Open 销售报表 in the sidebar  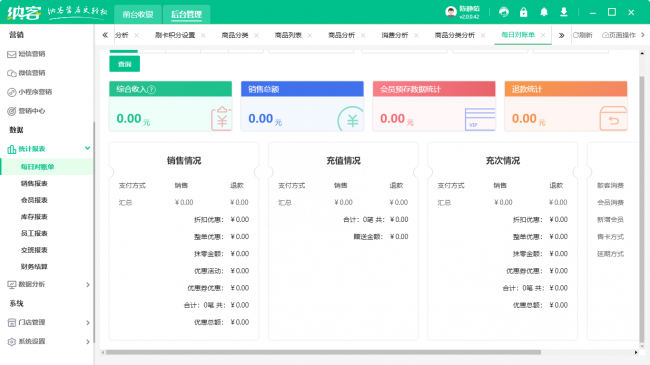[34, 183]
